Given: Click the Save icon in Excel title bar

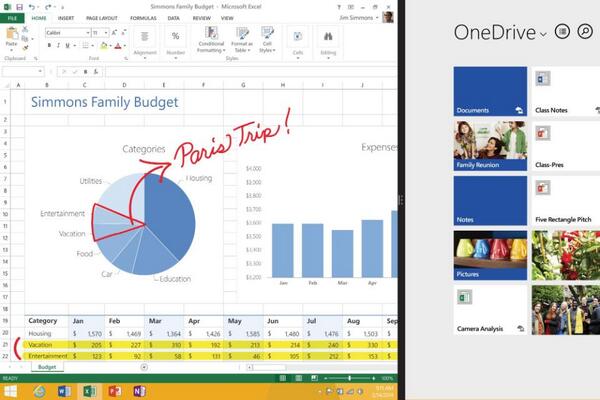Looking at the screenshot, I should pyautogui.click(x=19, y=7).
